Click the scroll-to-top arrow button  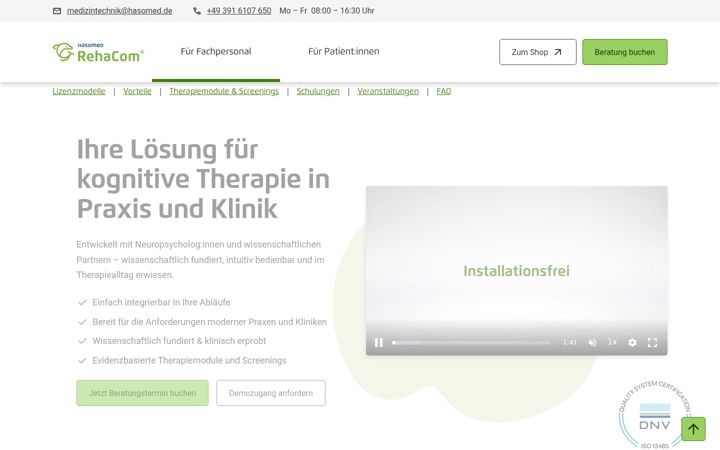coord(693,429)
